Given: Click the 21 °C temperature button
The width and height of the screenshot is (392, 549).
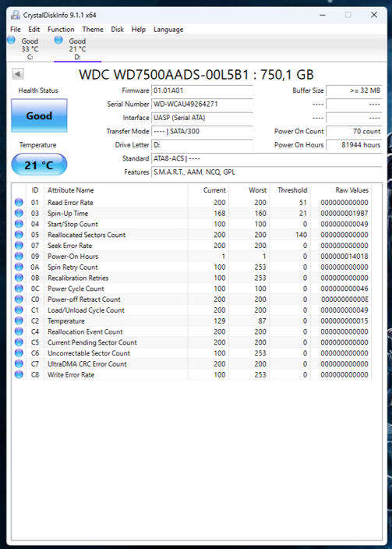Looking at the screenshot, I should (x=39, y=165).
